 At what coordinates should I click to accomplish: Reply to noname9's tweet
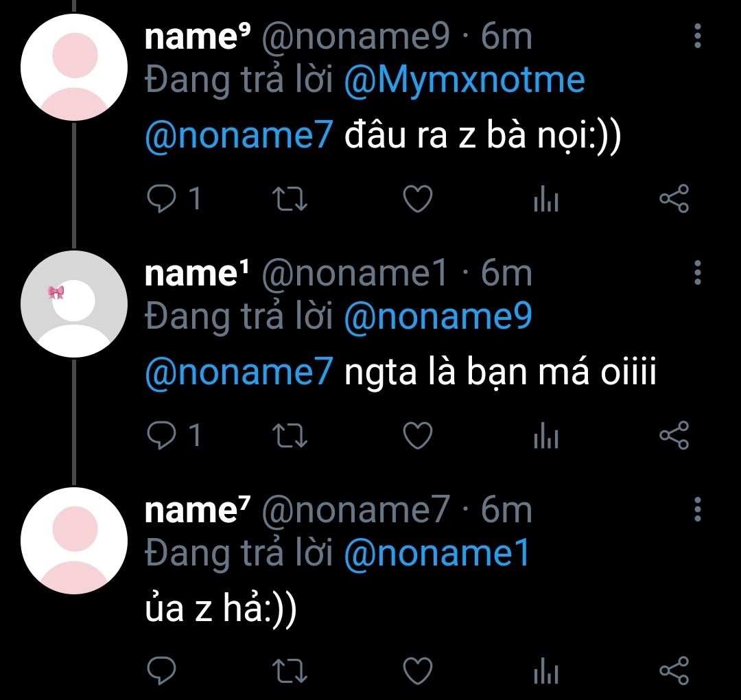pos(163,199)
